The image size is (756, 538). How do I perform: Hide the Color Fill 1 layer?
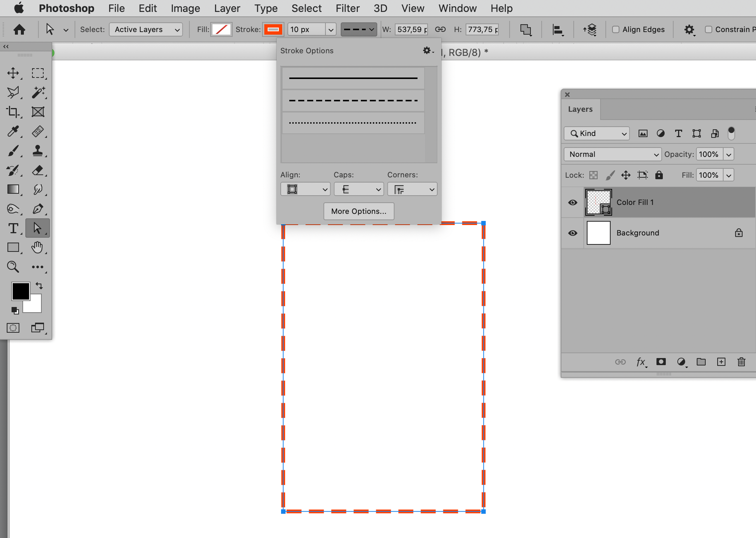(573, 202)
